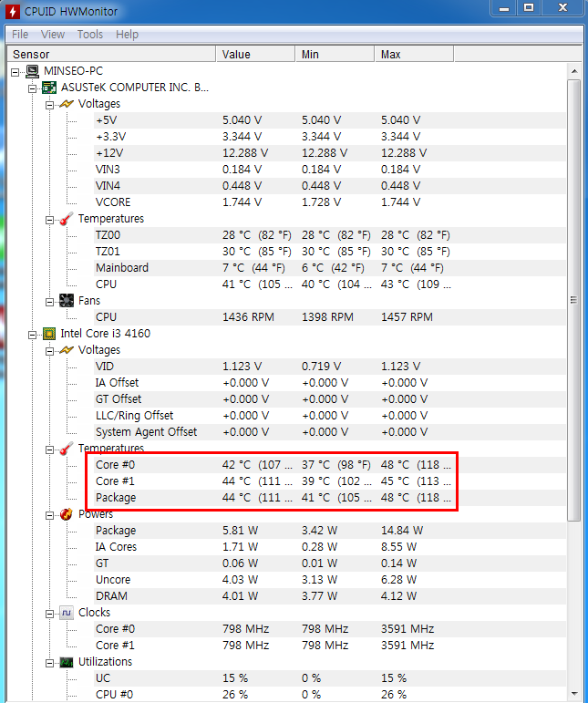Select the VIN3 sensor row
The height and width of the screenshot is (703, 588).
[330, 170]
